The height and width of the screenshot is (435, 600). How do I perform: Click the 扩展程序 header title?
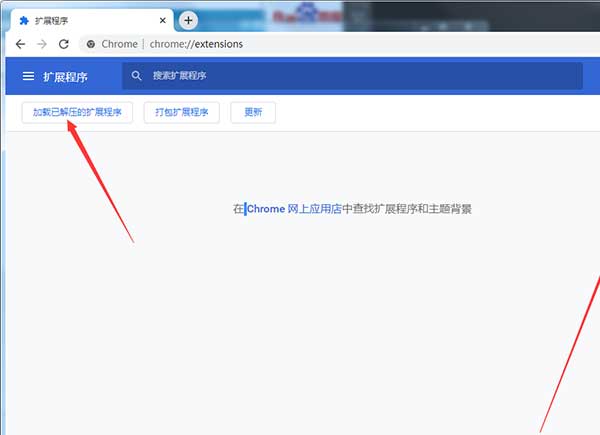pos(65,77)
